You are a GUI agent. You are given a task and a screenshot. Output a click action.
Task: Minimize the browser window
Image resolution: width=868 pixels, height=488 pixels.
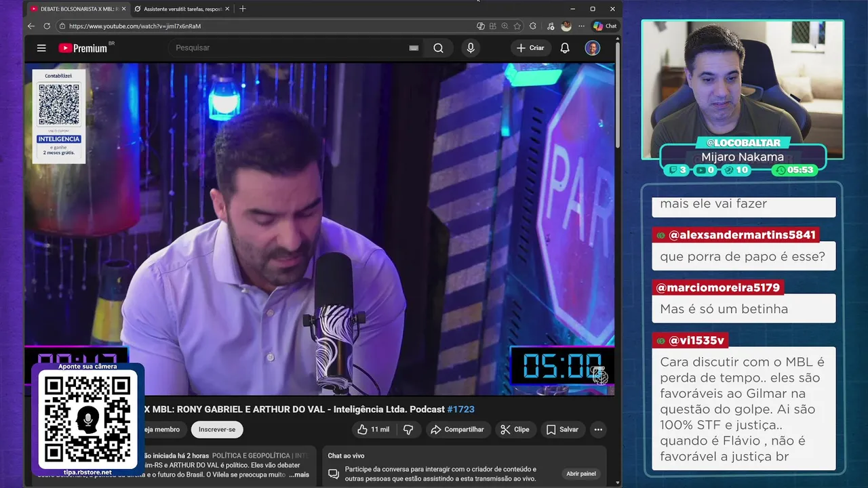[572, 9]
